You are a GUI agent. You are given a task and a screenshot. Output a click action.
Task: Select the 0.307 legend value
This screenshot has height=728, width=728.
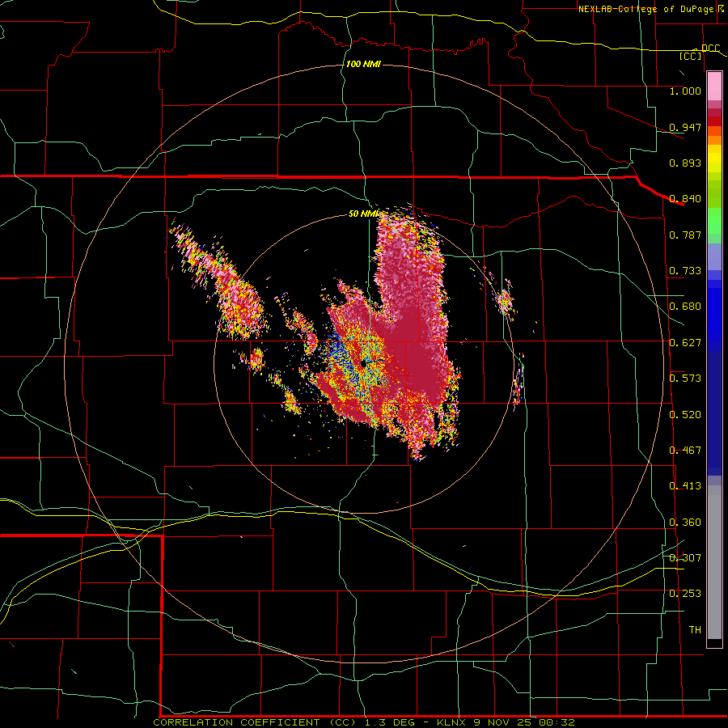click(685, 558)
